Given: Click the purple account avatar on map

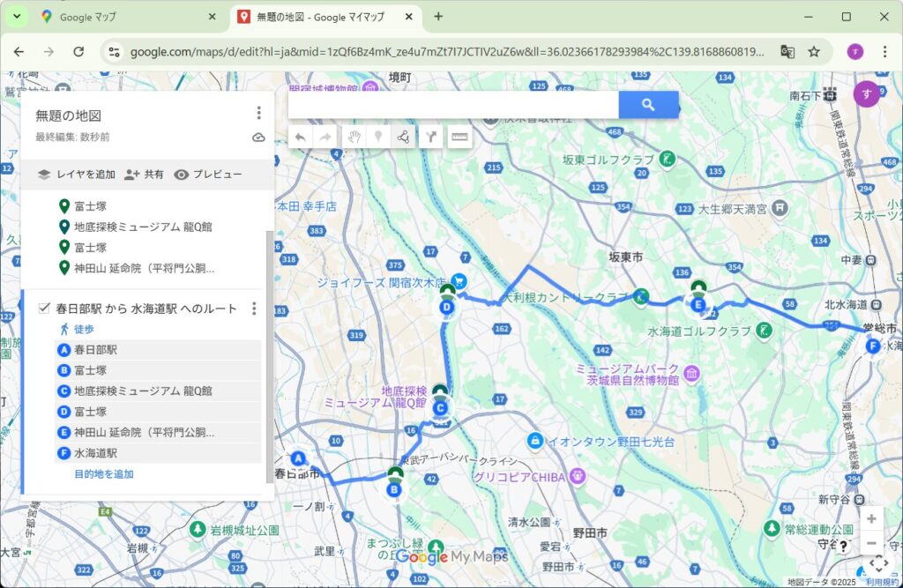Looking at the screenshot, I should (866, 93).
